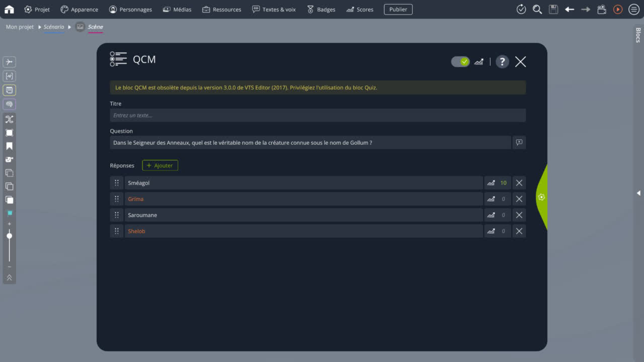Open score setting for Shelob answer

click(x=498, y=231)
